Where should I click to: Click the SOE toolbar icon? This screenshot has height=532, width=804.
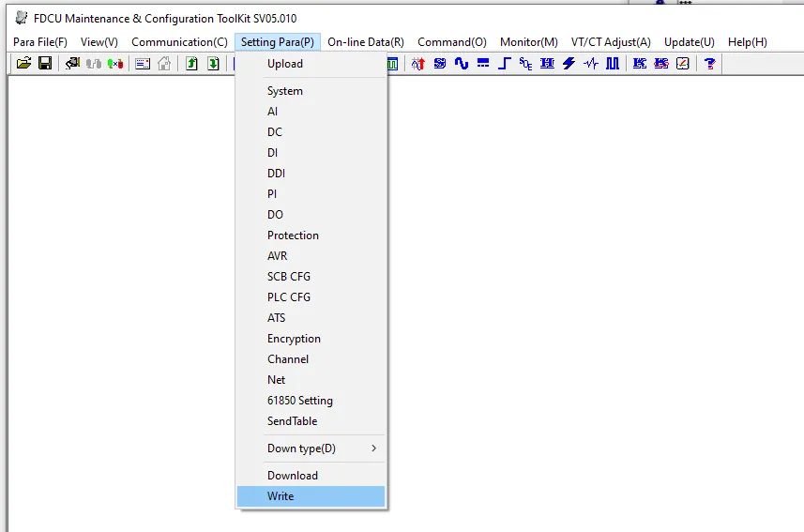[x=525, y=64]
